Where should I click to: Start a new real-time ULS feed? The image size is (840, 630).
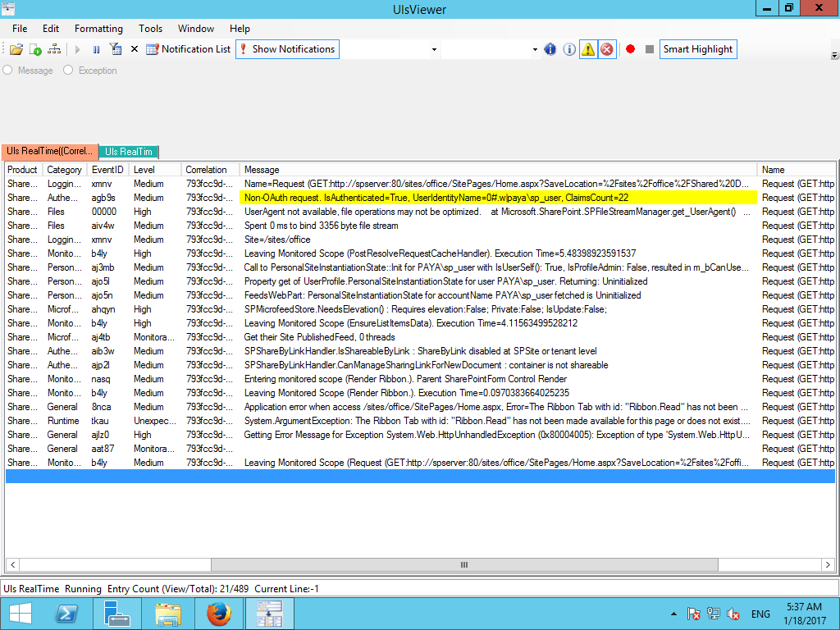click(x=35, y=49)
